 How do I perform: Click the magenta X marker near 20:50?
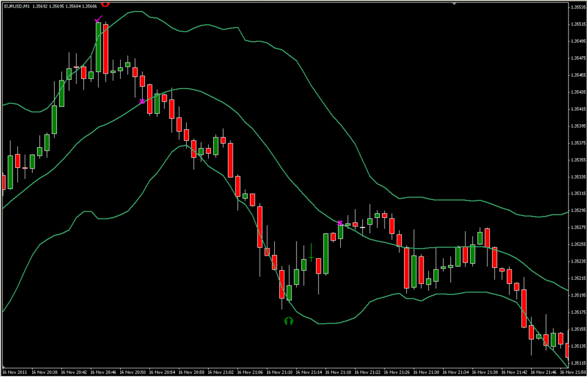142,101
